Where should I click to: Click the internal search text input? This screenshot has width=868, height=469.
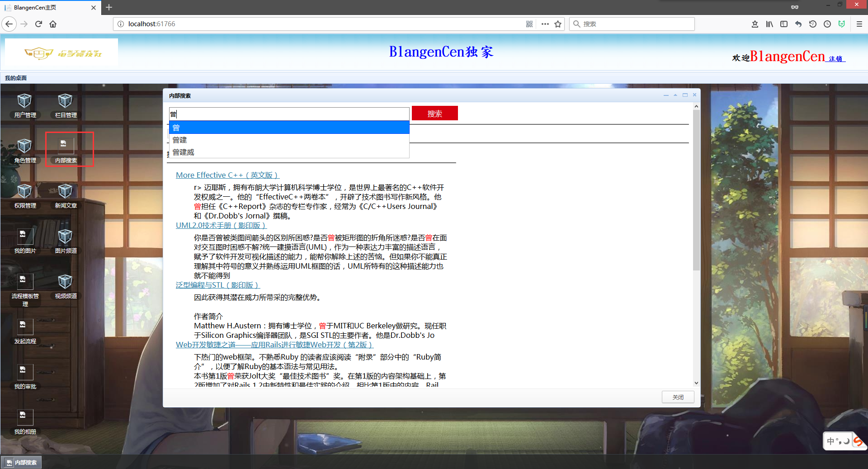click(289, 114)
